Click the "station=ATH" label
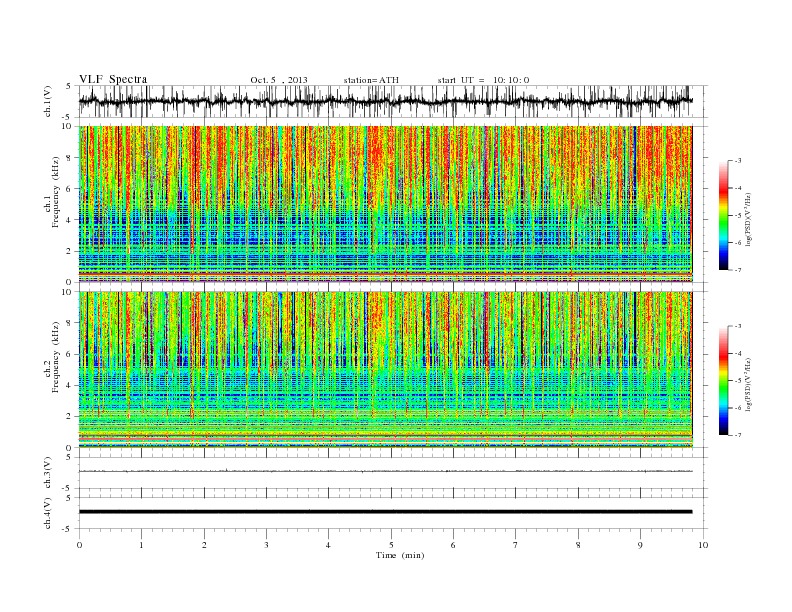The height and width of the screenshot is (612, 792). (371, 80)
